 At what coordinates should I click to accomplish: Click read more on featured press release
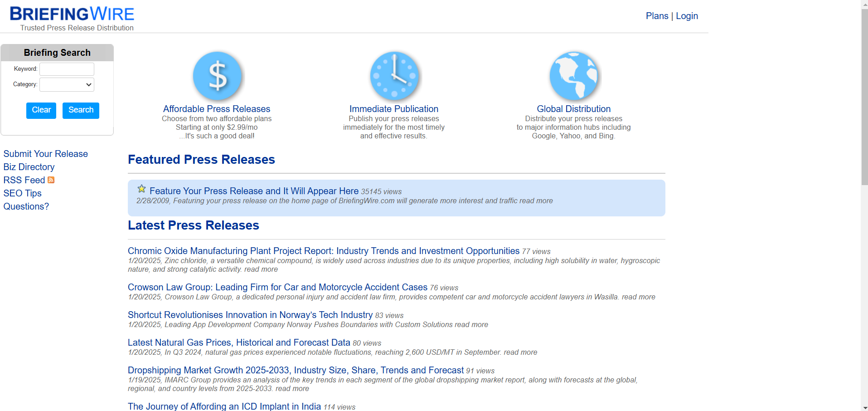[x=536, y=201]
